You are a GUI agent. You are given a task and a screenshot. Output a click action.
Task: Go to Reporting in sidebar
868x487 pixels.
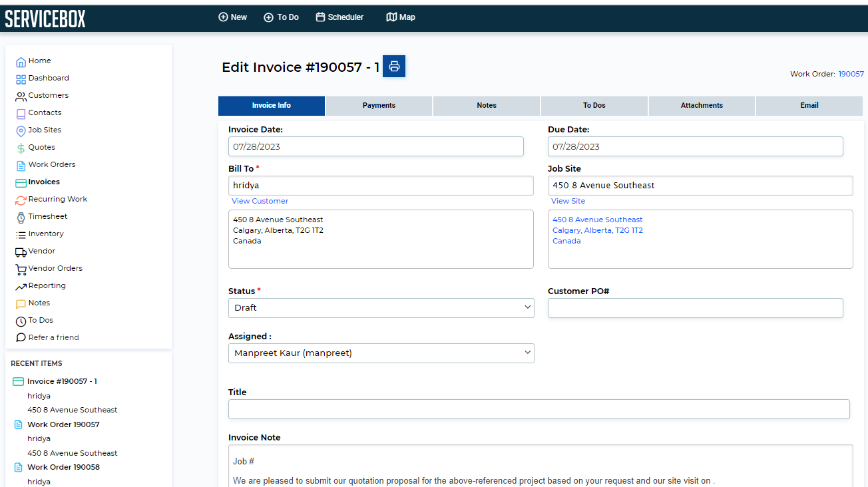[47, 286]
